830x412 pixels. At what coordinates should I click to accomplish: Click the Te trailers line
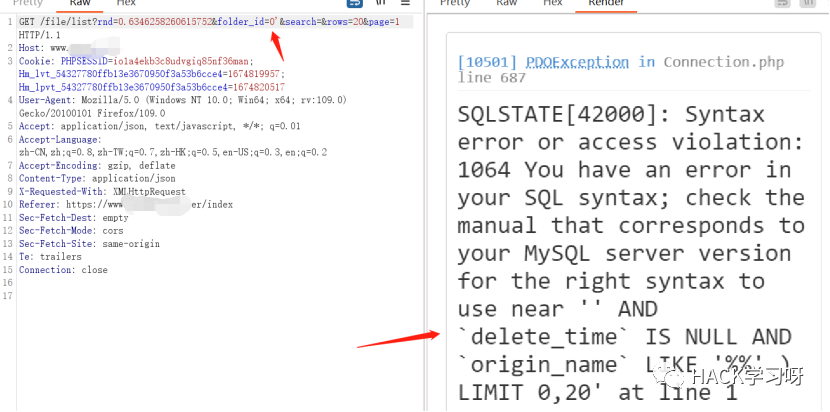[x=50, y=256]
